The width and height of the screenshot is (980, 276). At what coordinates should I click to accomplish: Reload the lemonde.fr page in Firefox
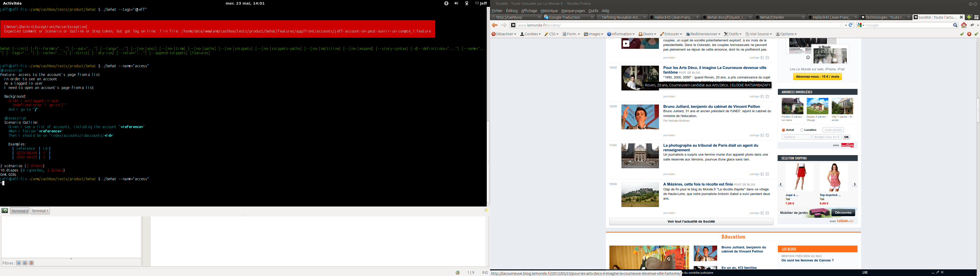[851, 25]
